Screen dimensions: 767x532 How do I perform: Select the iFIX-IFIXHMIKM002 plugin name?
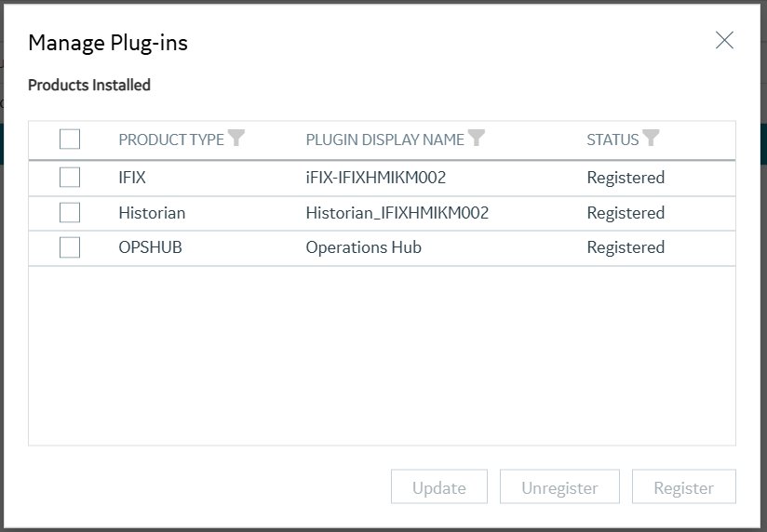[x=376, y=178]
